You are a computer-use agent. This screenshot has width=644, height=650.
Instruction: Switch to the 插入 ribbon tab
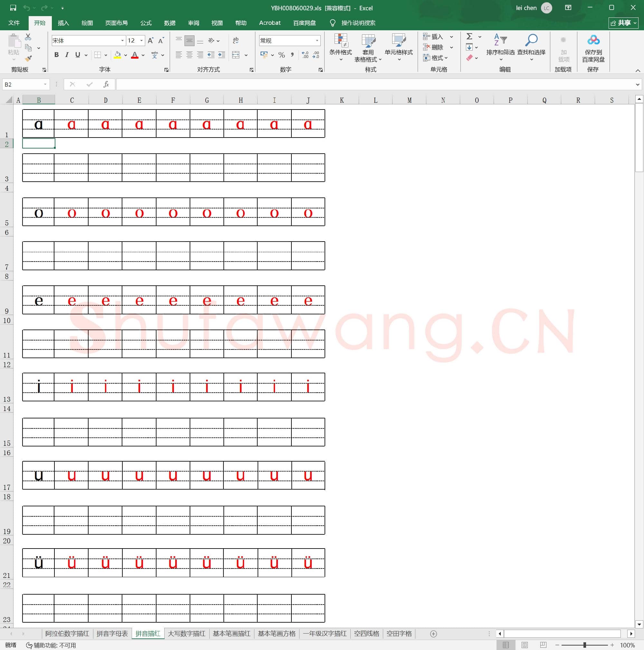click(63, 23)
